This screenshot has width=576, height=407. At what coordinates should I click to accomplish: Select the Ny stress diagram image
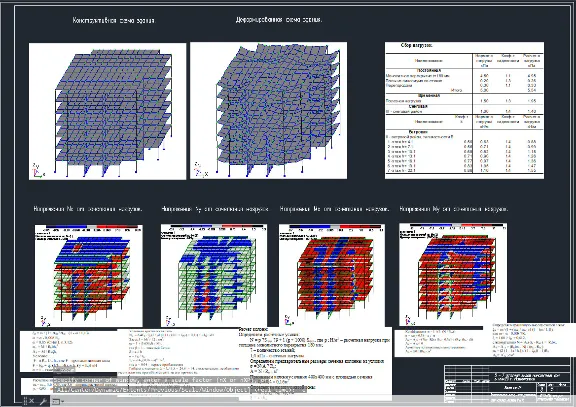(x=214, y=275)
